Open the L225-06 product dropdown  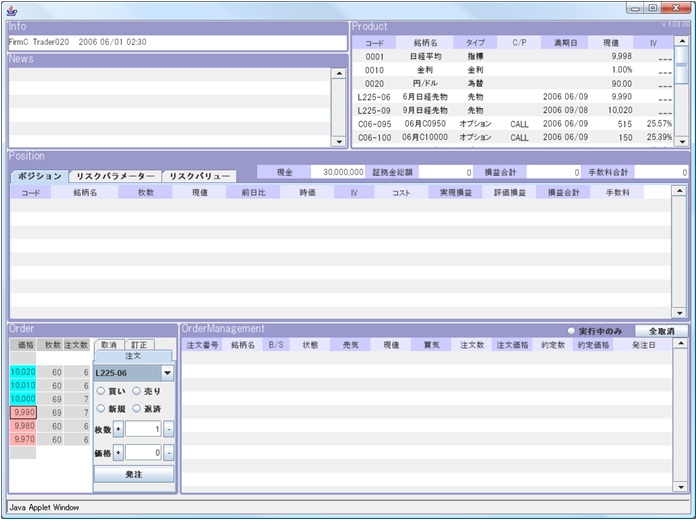pos(167,373)
